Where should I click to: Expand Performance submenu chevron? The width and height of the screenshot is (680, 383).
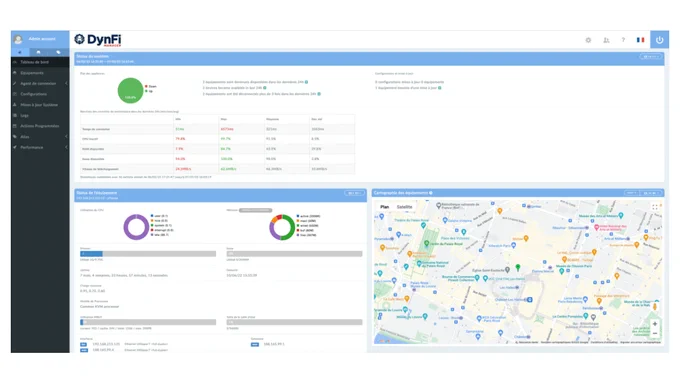[66, 147]
